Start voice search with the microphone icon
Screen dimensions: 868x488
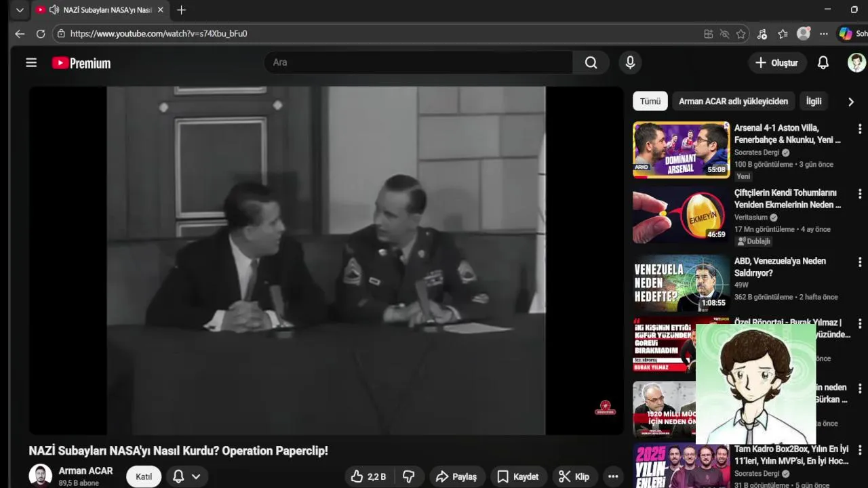point(630,62)
